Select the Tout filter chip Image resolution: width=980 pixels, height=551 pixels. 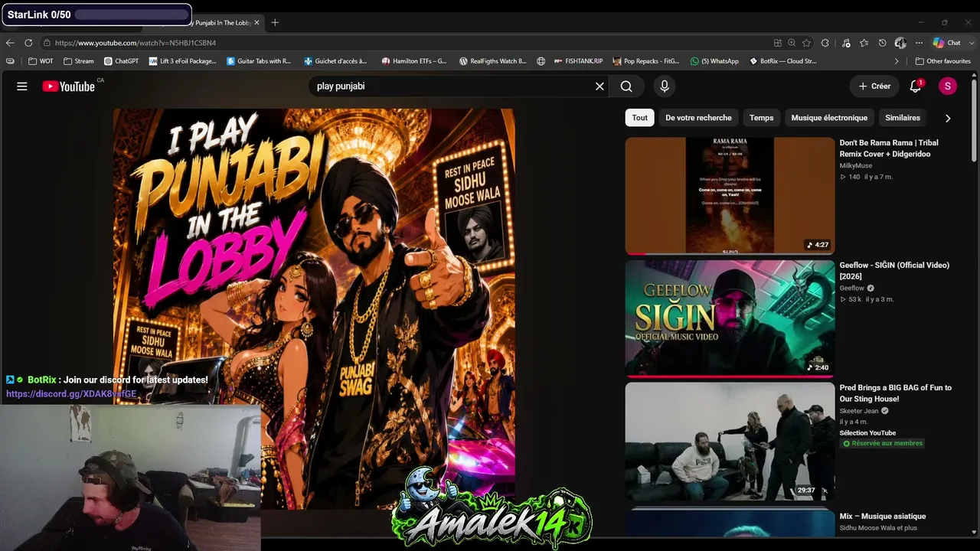(x=639, y=118)
